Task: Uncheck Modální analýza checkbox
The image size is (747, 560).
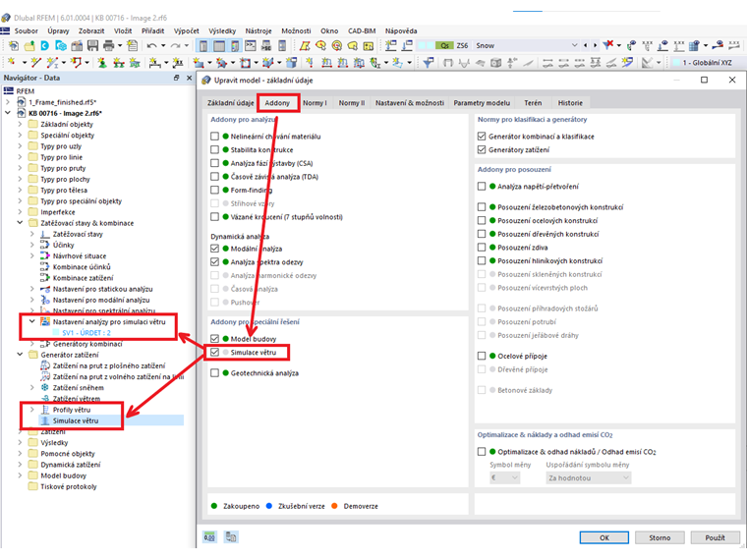Action: [215, 249]
